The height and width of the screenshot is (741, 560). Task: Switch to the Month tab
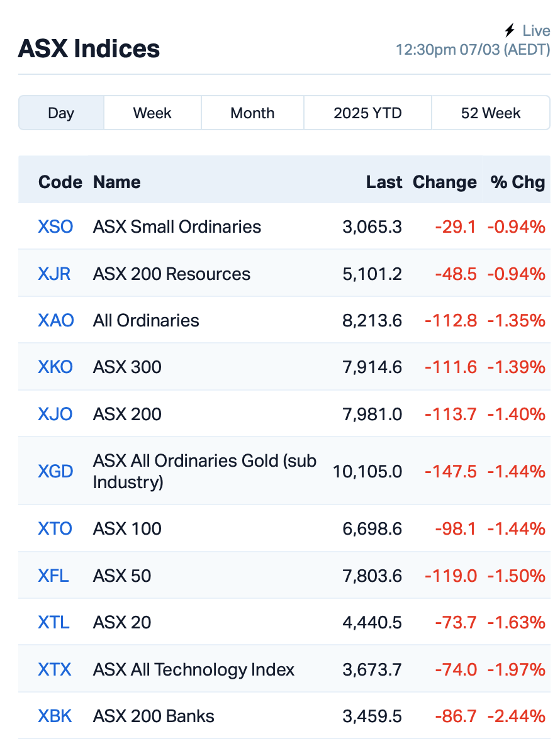(252, 113)
